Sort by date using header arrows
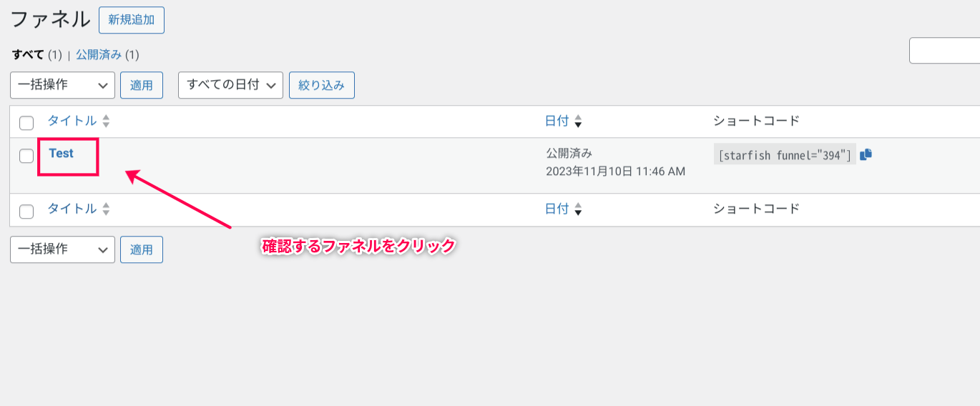The width and height of the screenshot is (980, 406). (x=578, y=122)
